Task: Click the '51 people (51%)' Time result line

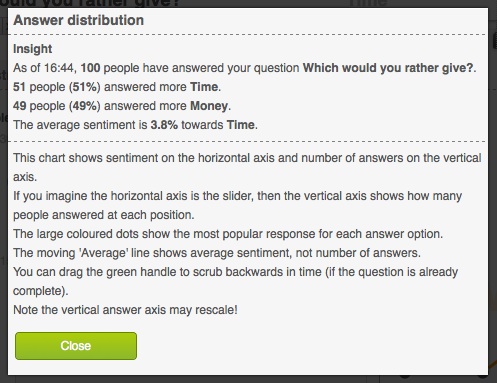Action: (x=117, y=87)
